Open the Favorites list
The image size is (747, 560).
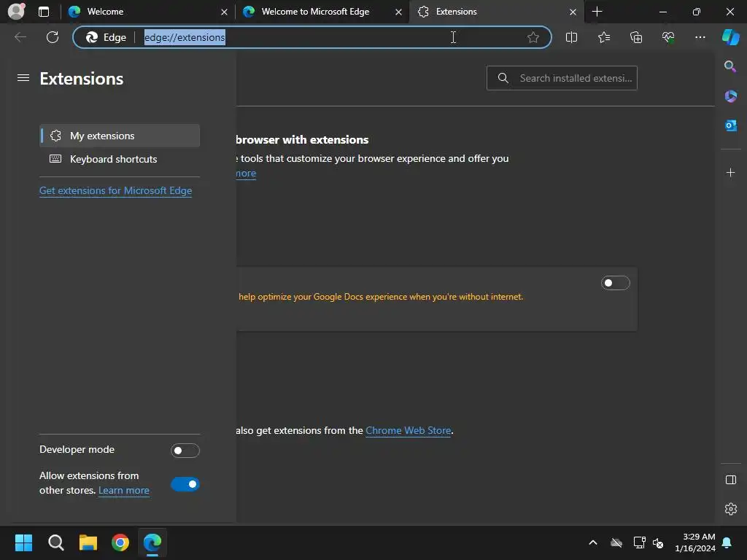(603, 37)
